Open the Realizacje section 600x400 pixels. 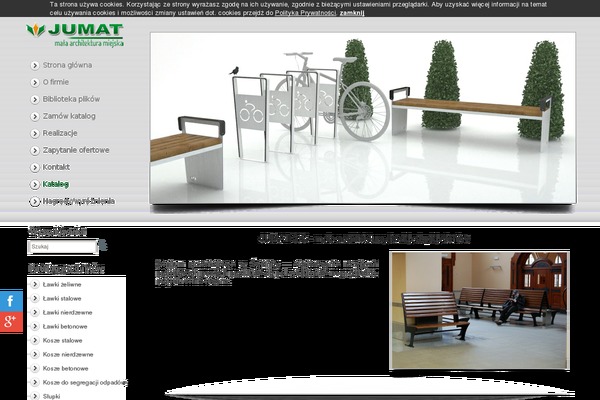[60, 133]
